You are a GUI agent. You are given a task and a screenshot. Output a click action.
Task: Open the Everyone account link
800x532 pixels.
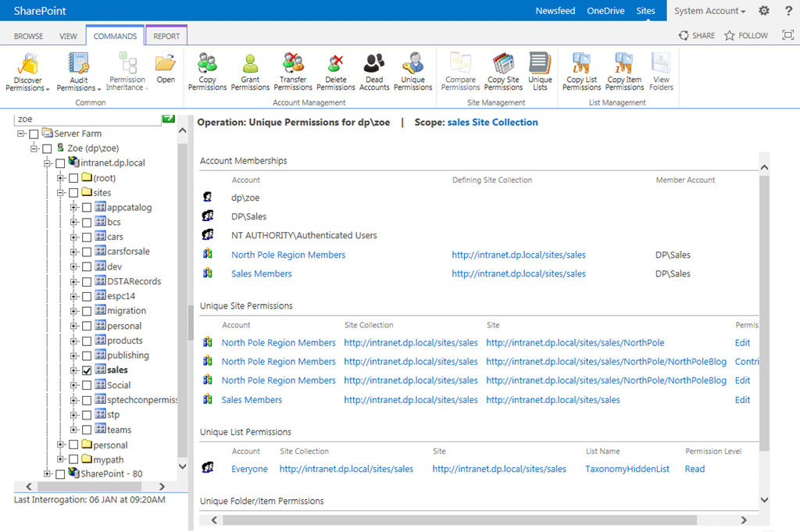point(249,469)
